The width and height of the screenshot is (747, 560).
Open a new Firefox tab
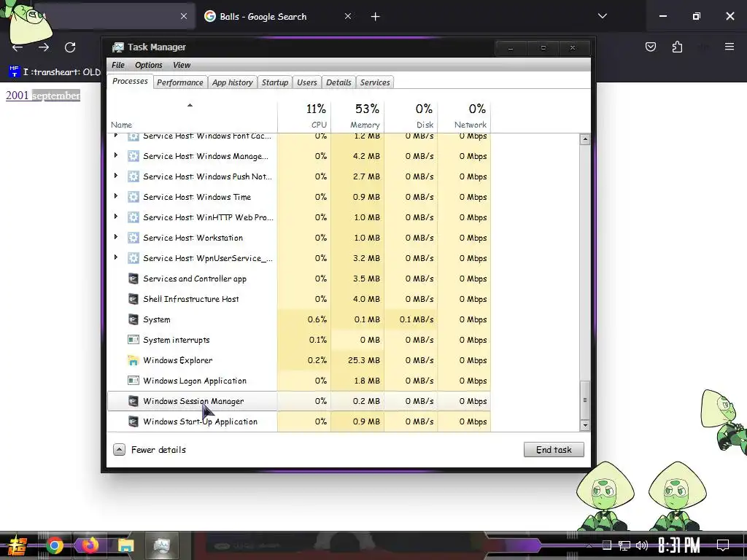[x=376, y=17]
